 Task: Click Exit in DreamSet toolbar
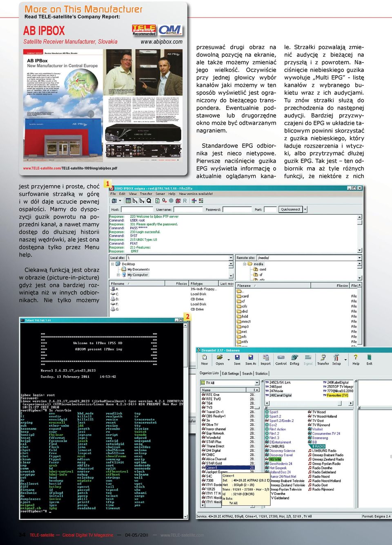[x=369, y=360]
